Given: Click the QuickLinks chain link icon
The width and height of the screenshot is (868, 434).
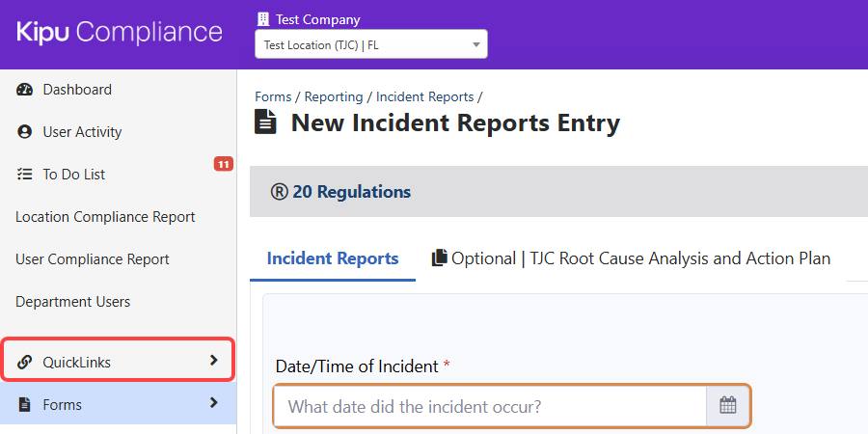Looking at the screenshot, I should point(25,363).
